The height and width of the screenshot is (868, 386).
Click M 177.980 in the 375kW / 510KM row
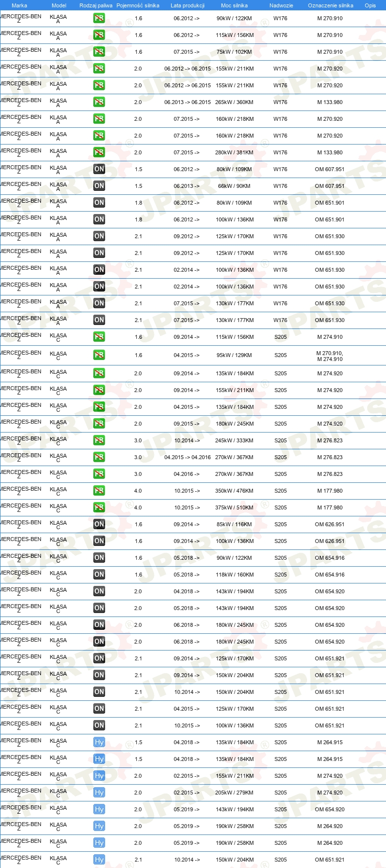[330, 507]
